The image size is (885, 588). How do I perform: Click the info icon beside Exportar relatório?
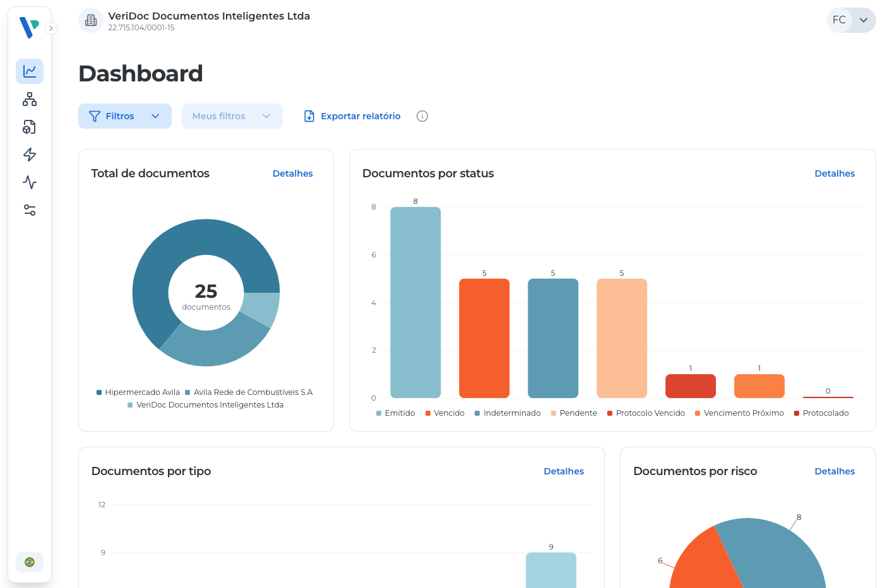(x=422, y=116)
